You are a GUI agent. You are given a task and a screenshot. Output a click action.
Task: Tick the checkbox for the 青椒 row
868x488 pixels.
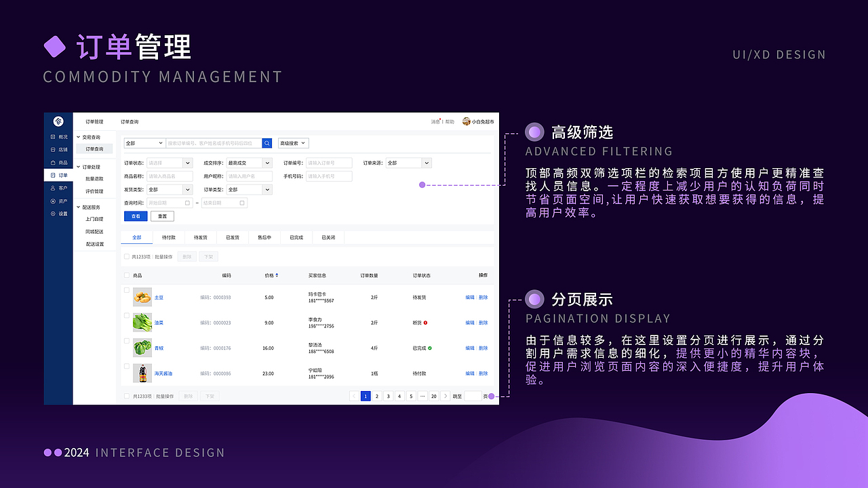pos(127,341)
